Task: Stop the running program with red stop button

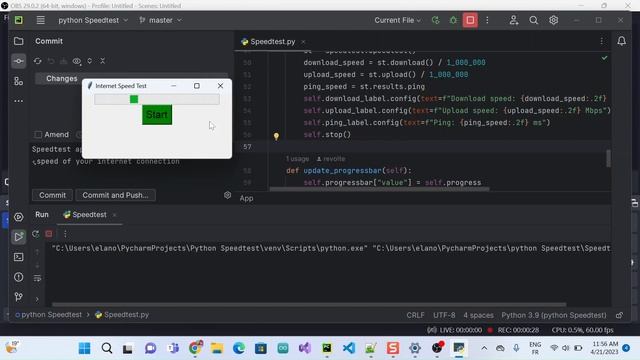Action: [x=470, y=20]
